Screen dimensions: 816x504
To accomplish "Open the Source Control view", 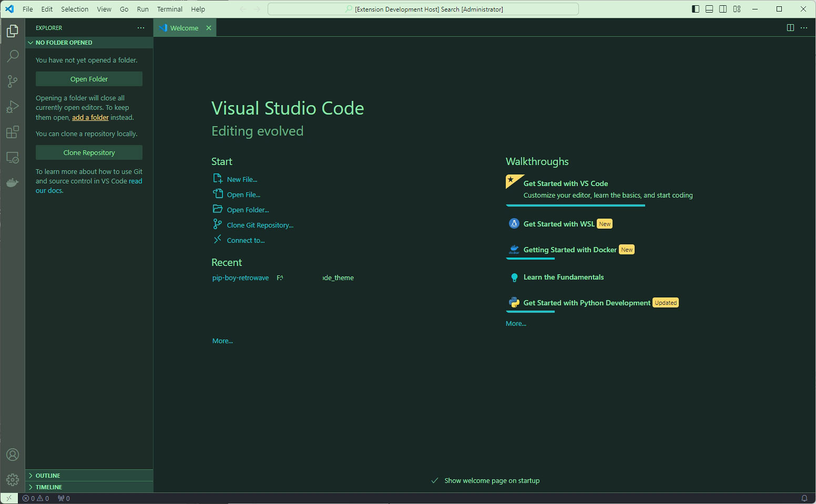I will pos(13,81).
